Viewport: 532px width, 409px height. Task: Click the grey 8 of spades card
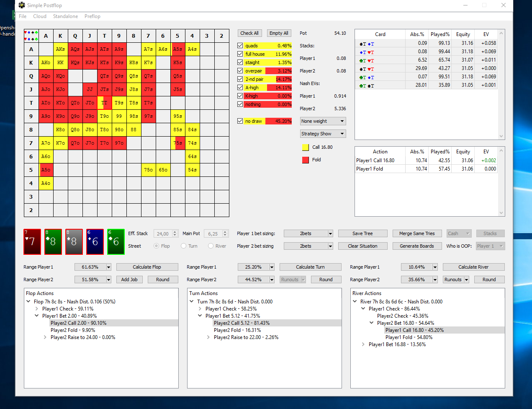coord(74,242)
